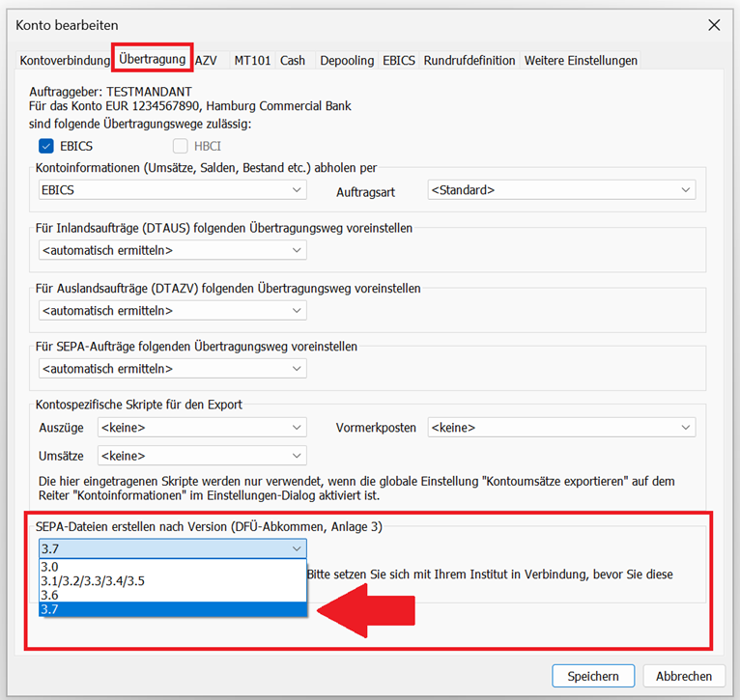Click the Abbrechen button
740x700 pixels.
click(x=684, y=676)
